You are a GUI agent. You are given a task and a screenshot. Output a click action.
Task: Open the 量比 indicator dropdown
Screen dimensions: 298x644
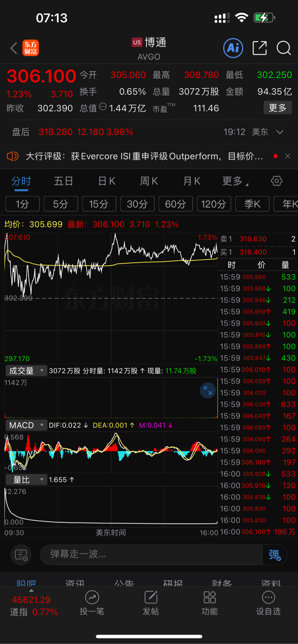26,480
